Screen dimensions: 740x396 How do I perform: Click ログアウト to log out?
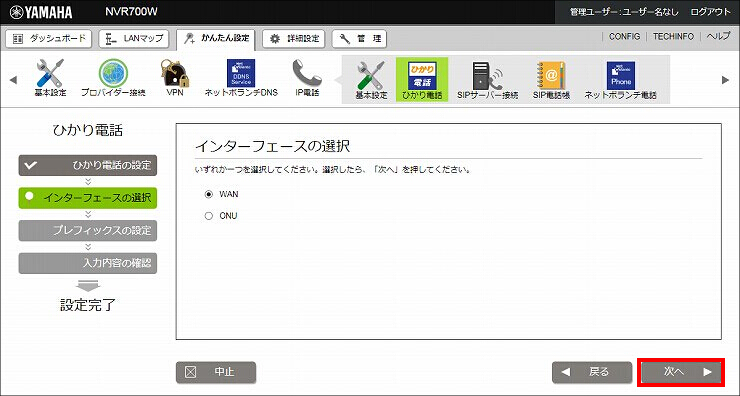pos(710,12)
